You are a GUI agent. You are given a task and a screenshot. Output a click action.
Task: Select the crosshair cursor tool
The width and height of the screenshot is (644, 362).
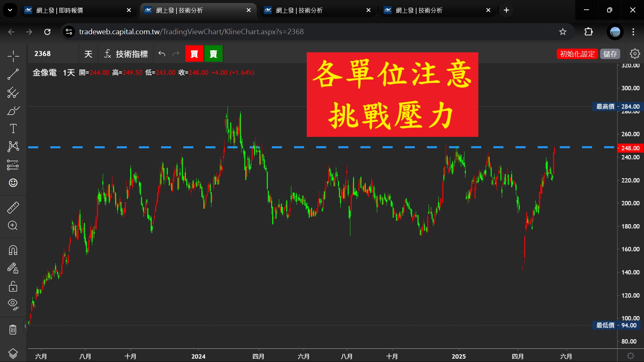click(x=13, y=56)
